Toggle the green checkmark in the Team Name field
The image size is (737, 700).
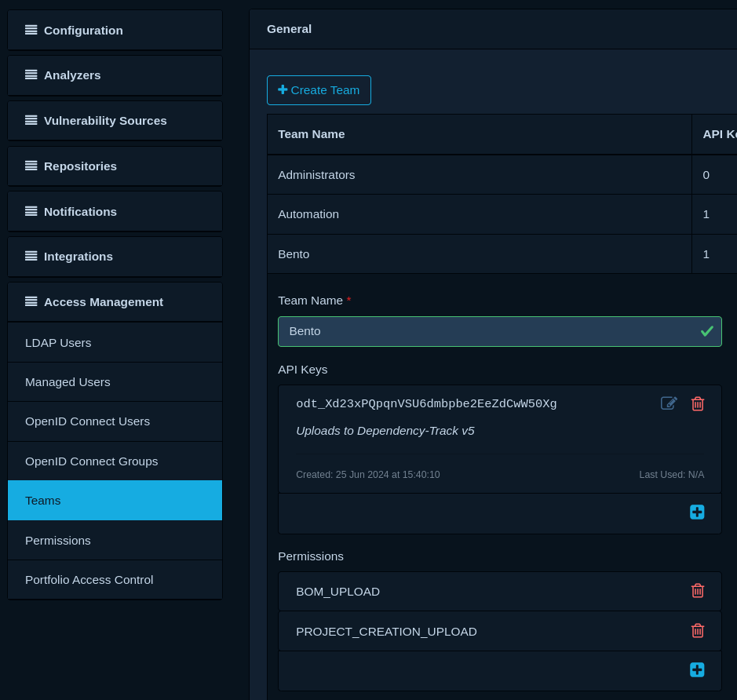[x=706, y=331]
